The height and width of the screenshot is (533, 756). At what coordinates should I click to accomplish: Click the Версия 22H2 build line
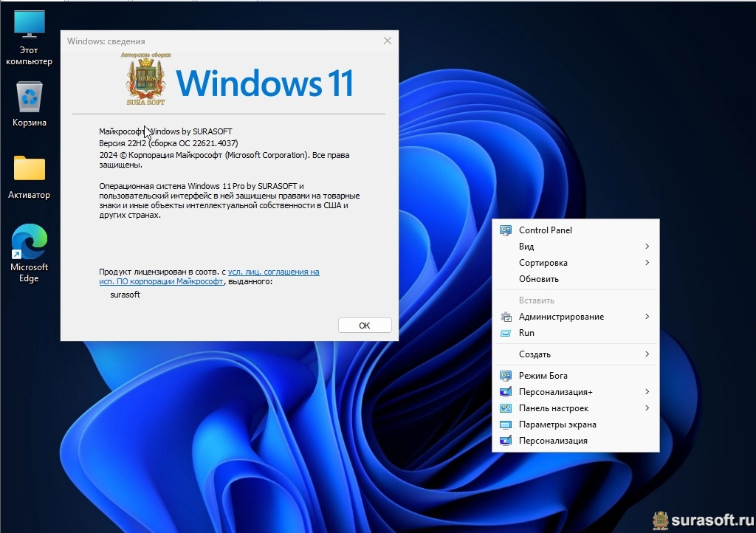(x=168, y=143)
